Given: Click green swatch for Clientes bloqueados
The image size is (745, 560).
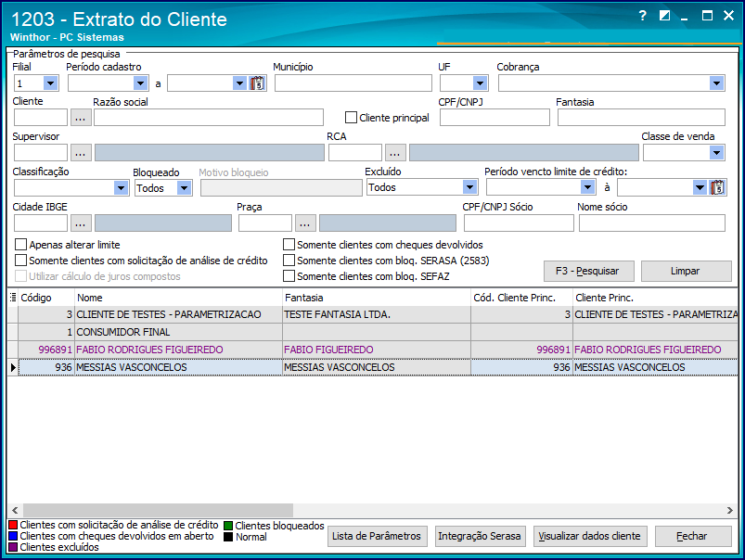Looking at the screenshot, I should coord(228,526).
